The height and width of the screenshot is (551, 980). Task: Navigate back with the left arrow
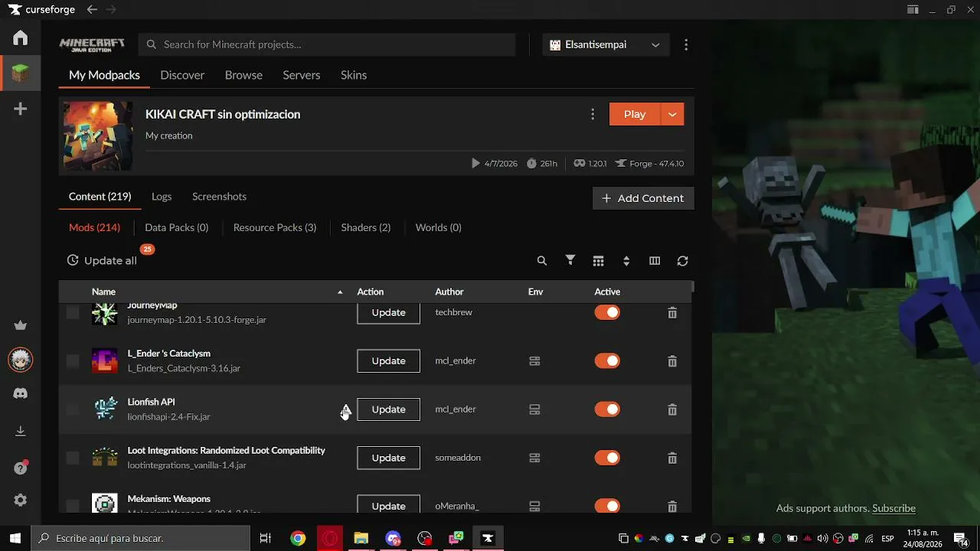[92, 9]
